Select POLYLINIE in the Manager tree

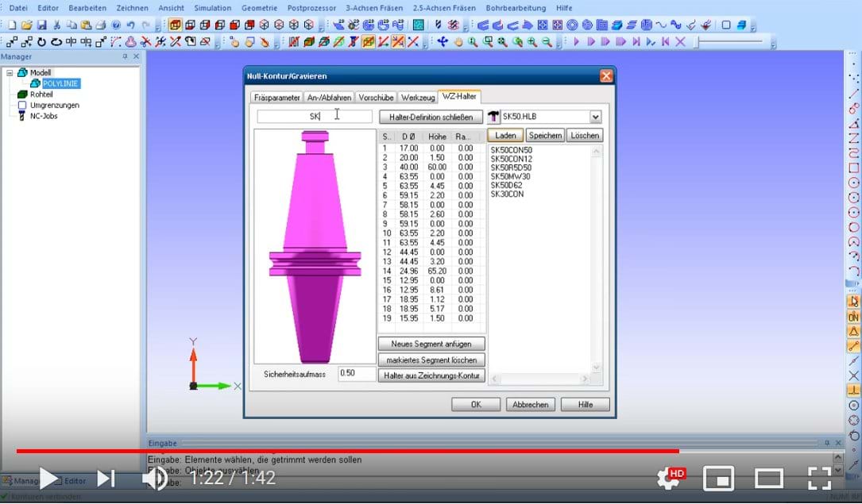pos(60,83)
